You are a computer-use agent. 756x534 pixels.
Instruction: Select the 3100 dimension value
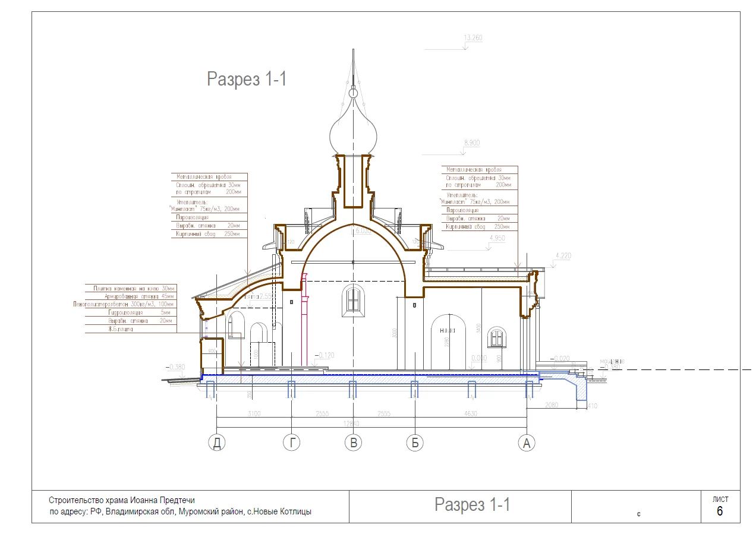pos(254,413)
